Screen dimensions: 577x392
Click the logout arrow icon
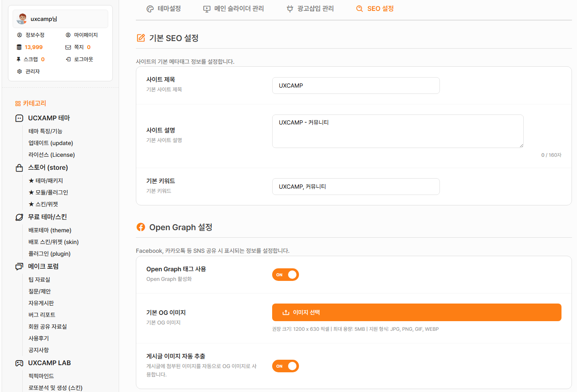(x=68, y=60)
